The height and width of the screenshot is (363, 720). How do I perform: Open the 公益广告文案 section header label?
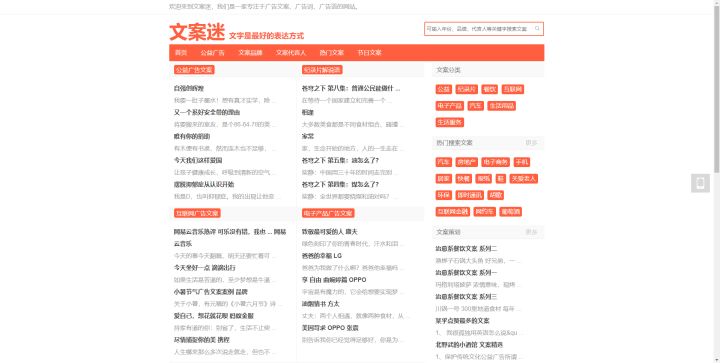pyautogui.click(x=194, y=70)
